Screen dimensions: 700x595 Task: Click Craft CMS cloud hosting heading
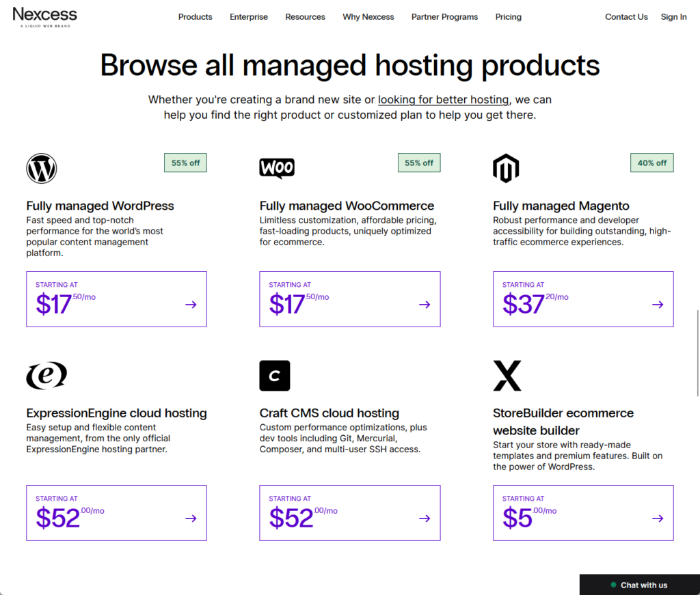[x=329, y=413]
